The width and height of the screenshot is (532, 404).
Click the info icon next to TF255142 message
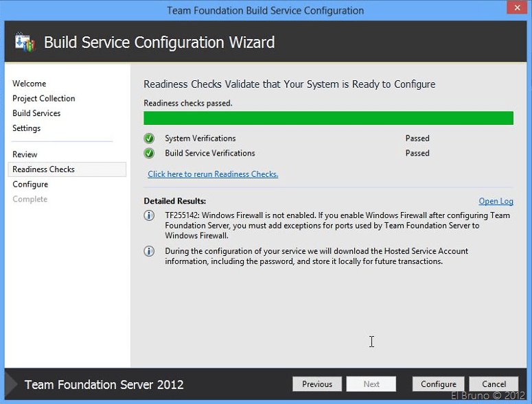(x=149, y=215)
